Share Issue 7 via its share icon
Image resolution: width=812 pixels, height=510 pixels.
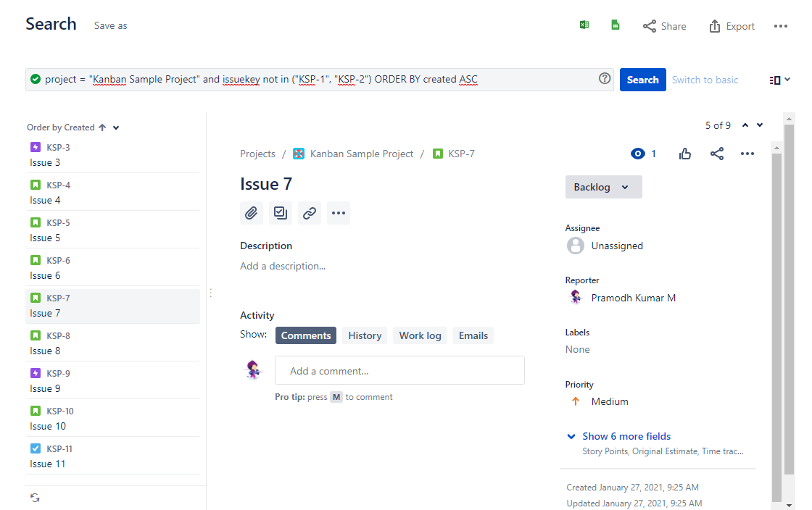(716, 154)
